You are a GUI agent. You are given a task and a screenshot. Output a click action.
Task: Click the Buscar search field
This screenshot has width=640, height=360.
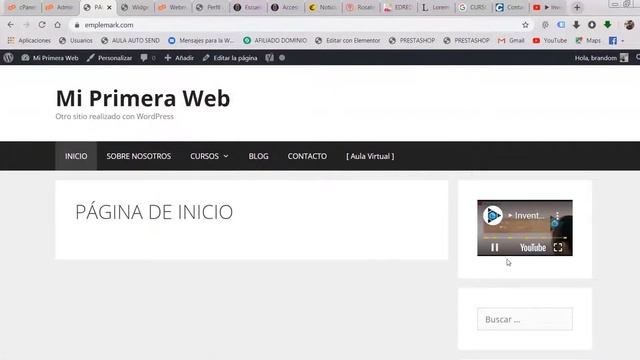tap(525, 319)
